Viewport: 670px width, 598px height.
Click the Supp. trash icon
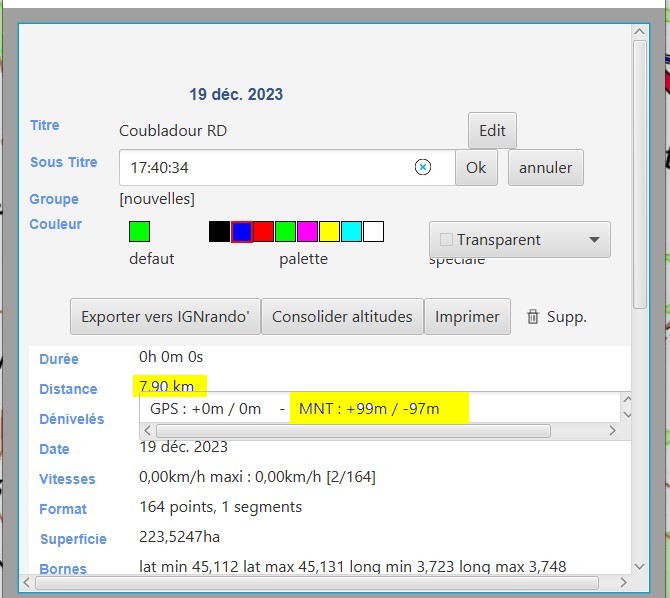533,317
